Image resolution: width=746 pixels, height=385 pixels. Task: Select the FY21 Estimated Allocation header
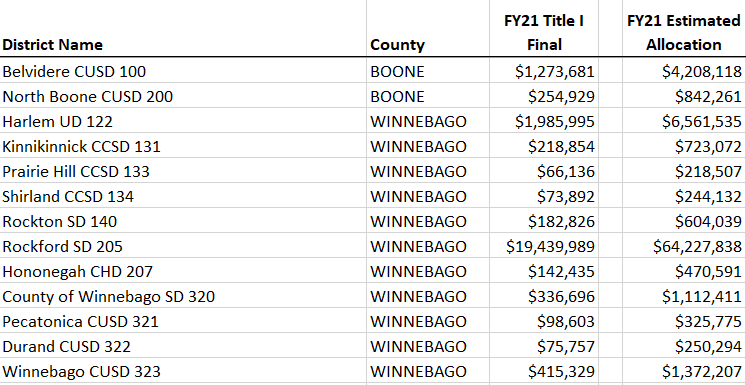click(684, 29)
